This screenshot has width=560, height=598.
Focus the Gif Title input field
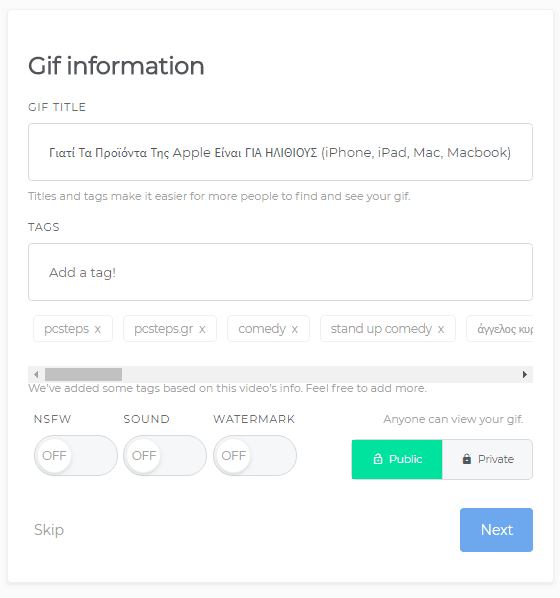[280, 152]
